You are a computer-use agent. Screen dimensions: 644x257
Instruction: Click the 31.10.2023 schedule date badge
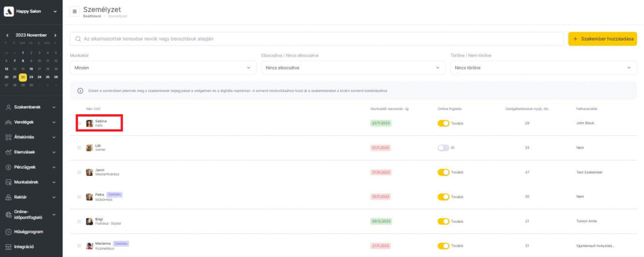pyautogui.click(x=381, y=173)
